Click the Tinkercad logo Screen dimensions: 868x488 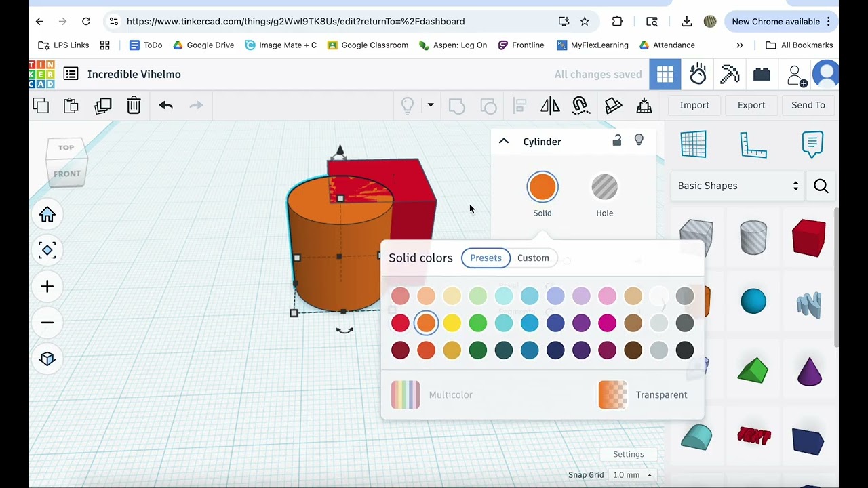41,75
